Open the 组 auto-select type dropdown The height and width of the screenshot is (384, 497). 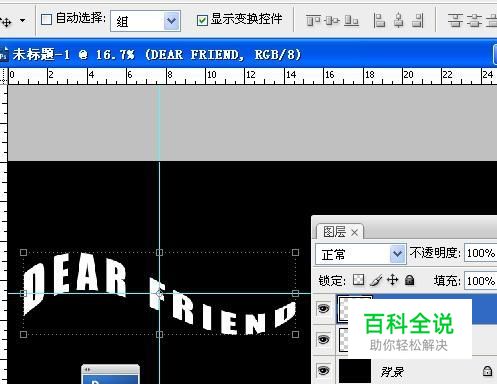coord(146,21)
